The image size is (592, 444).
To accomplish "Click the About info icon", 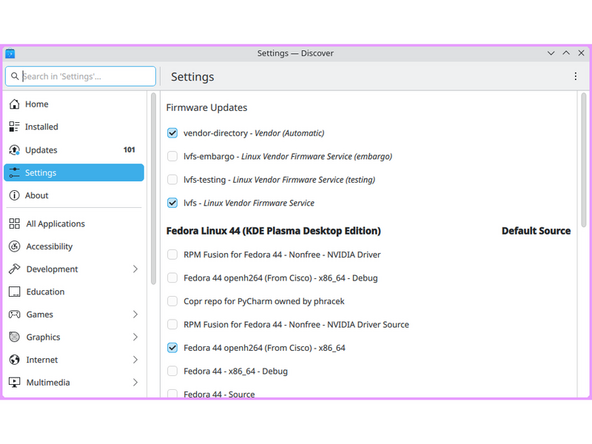I will tap(14, 195).
